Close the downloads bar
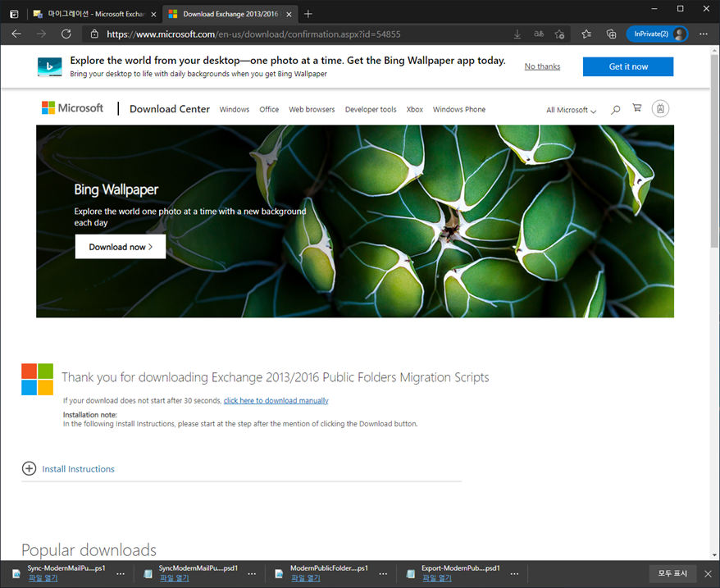 point(708,574)
